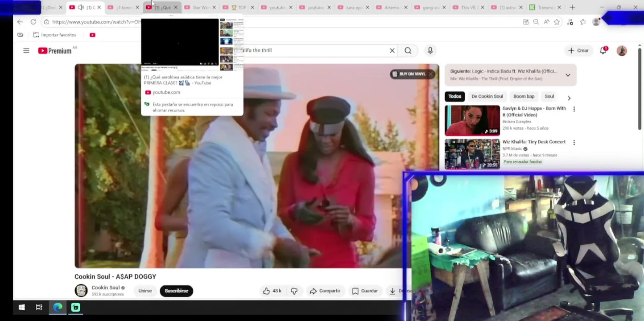Open the browser profile icon
Viewport: 644px width, 321px height.
point(596,22)
